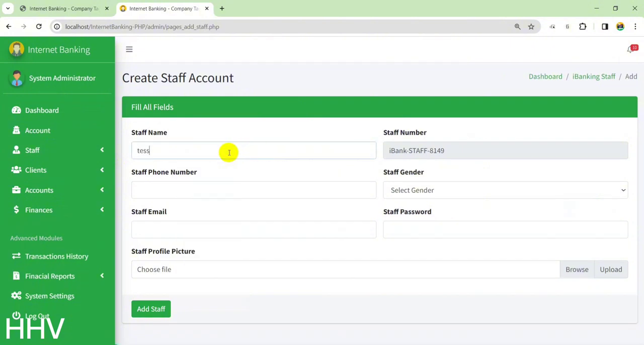This screenshot has width=644, height=345.
Task: Open the browser extensions puzzle icon
Action: coord(583,27)
